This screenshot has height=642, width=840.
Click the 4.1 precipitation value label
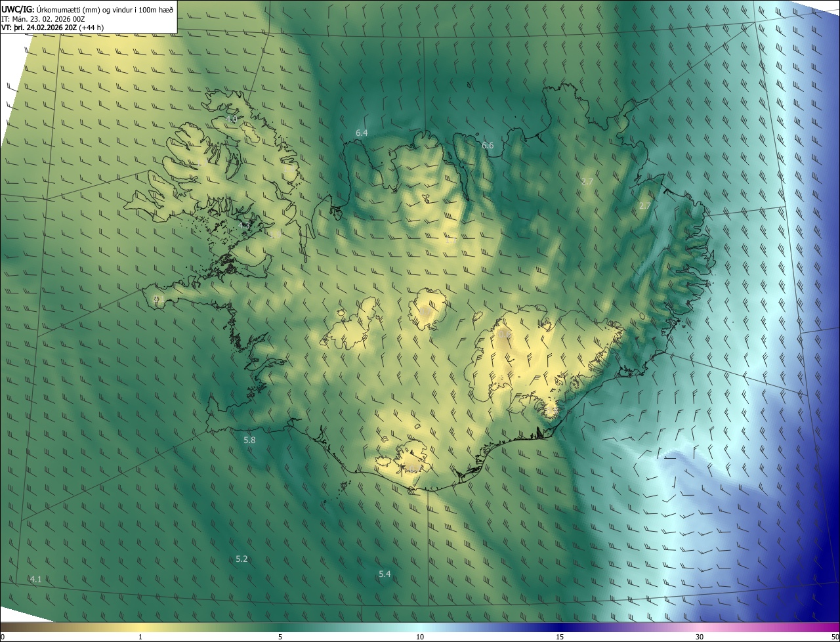point(36,579)
